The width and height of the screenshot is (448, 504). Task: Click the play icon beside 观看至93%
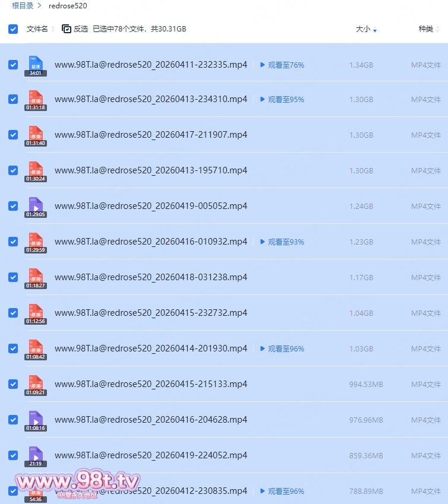coord(263,242)
